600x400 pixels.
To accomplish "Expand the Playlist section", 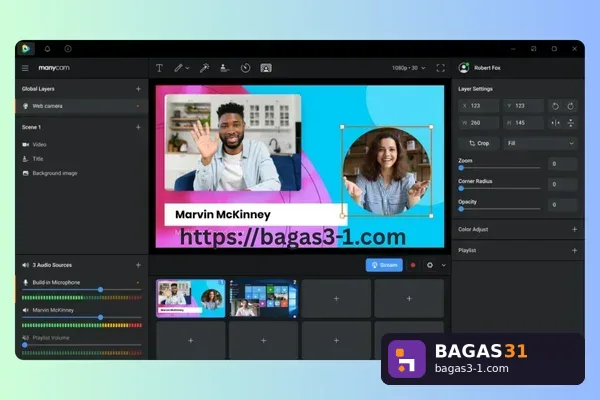I will 574,250.
